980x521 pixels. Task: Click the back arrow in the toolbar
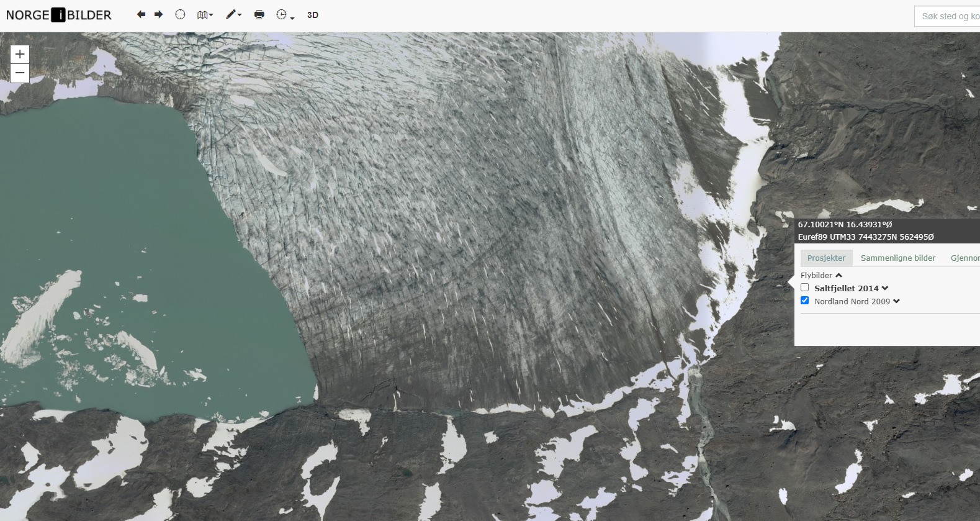point(141,15)
